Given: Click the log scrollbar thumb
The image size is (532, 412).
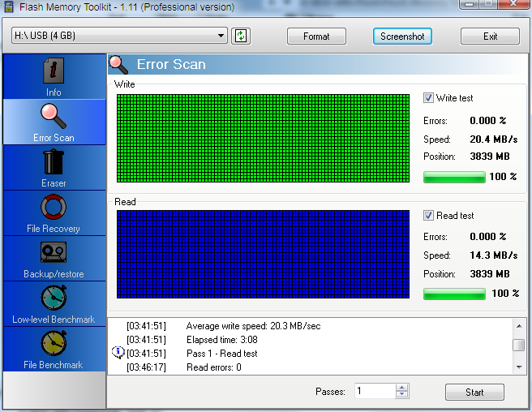Looking at the screenshot, I should point(519,345).
